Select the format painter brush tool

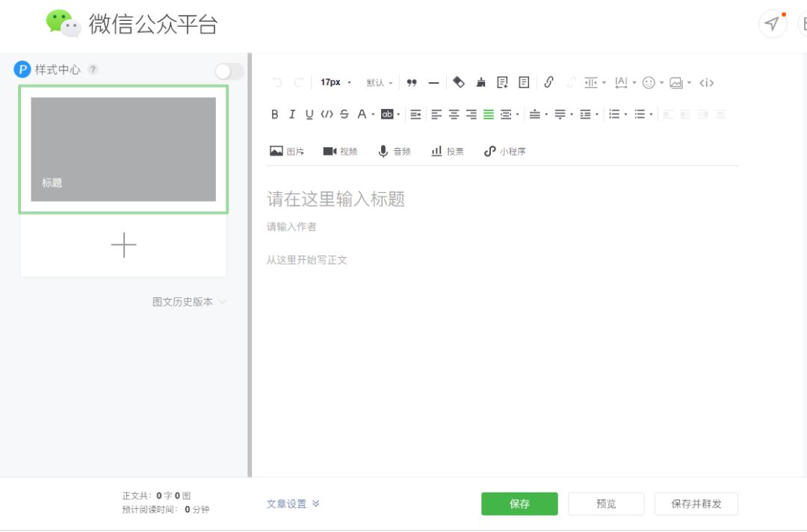tap(480, 82)
